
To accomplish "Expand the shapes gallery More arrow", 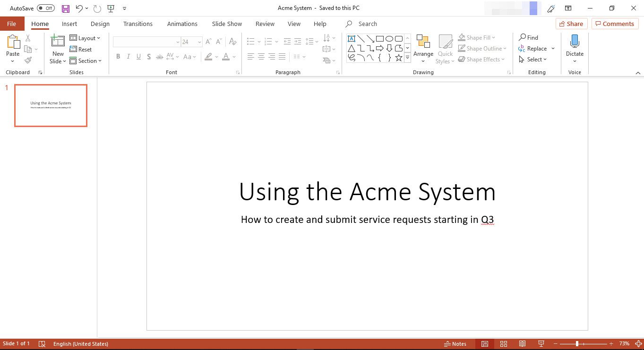I will [x=407, y=58].
